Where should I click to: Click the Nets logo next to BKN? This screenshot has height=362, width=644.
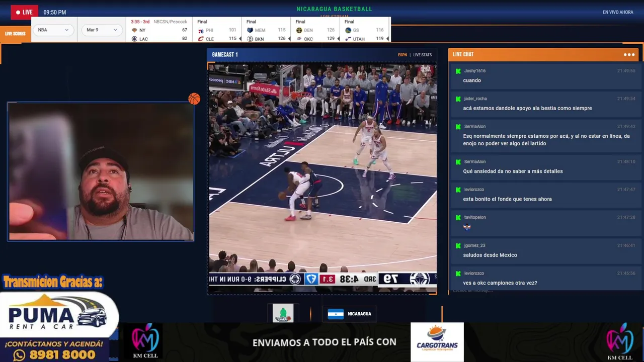pyautogui.click(x=250, y=39)
